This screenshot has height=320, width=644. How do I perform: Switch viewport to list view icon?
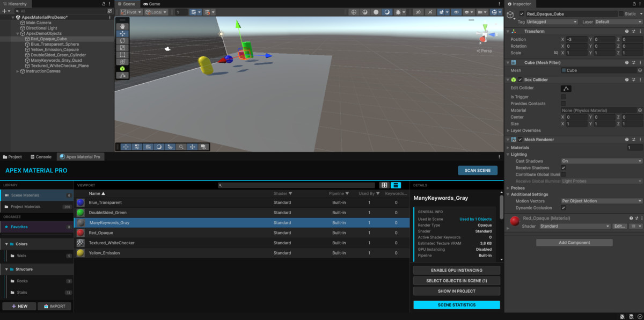(x=396, y=185)
